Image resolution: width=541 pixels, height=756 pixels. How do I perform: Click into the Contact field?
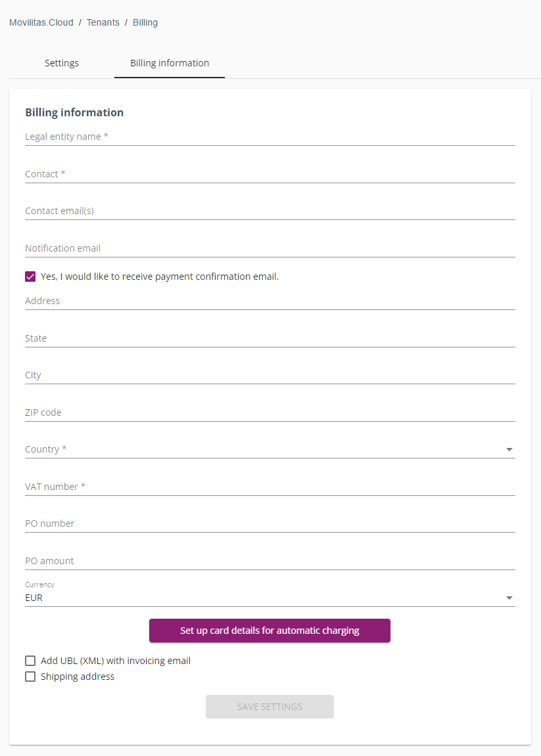(270, 174)
